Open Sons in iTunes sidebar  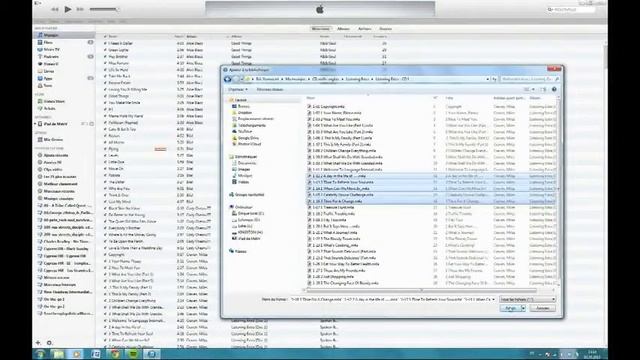pyautogui.click(x=48, y=86)
